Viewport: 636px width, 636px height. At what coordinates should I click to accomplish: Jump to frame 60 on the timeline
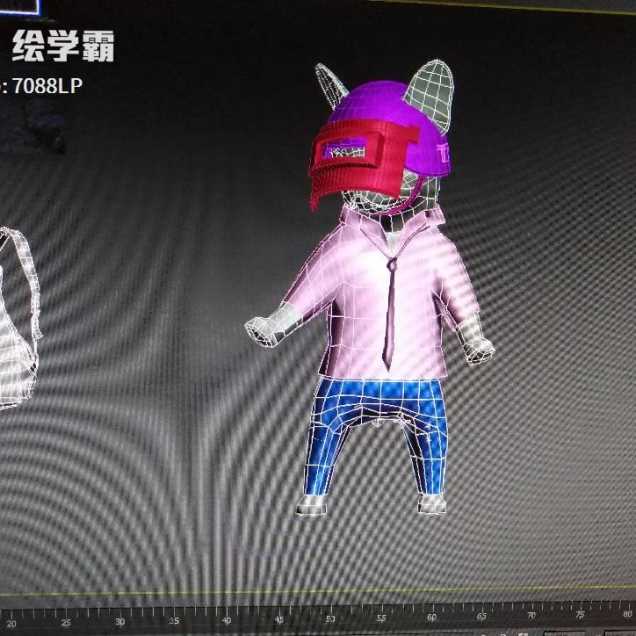click(x=432, y=617)
